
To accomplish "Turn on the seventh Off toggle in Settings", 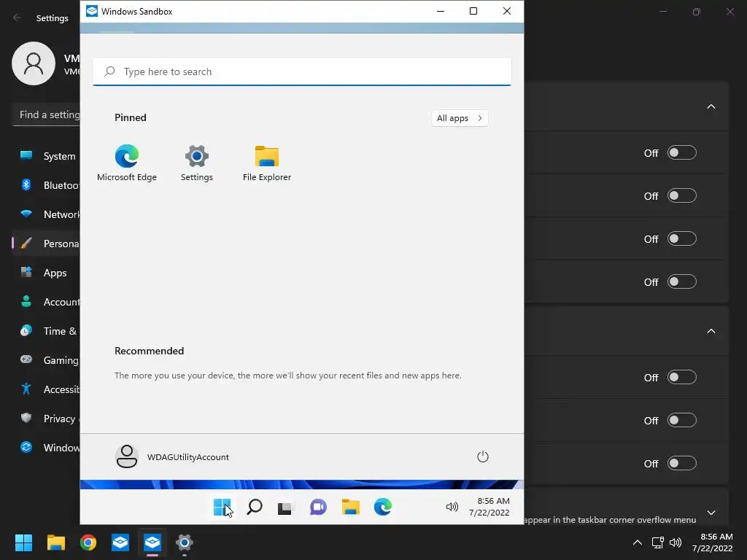I will point(682,463).
